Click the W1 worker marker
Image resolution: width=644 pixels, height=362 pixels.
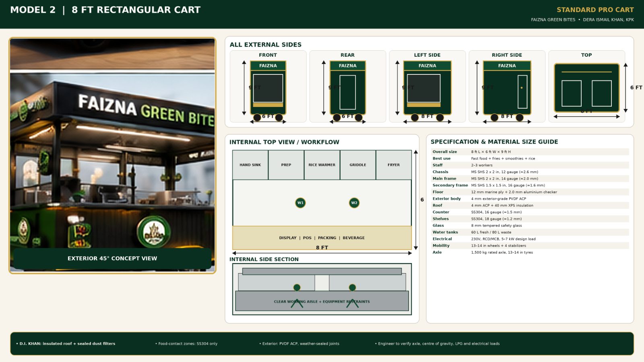[300, 203]
